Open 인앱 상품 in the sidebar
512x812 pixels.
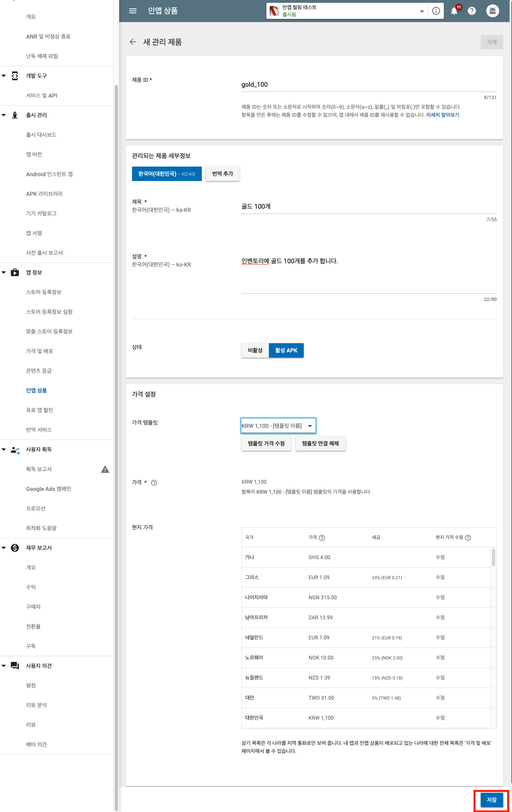[37, 391]
